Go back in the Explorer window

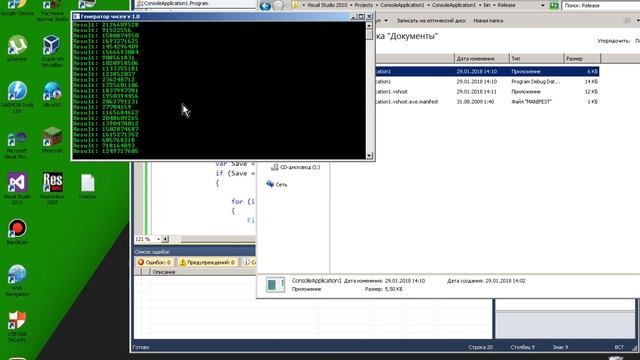point(265,6)
